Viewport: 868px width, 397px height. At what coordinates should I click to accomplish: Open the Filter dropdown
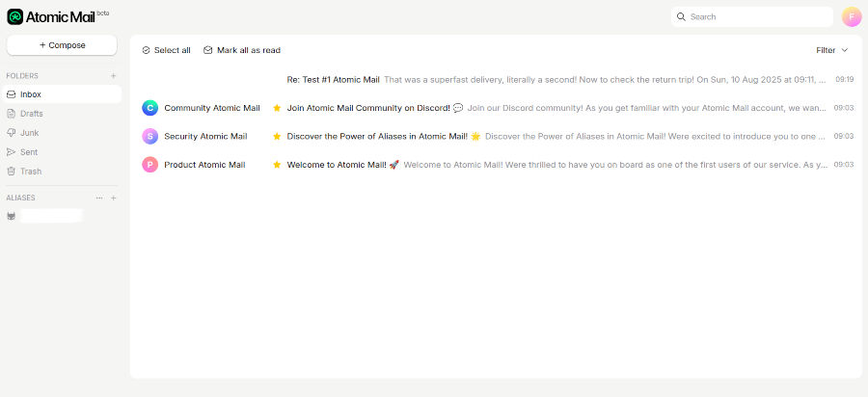click(x=832, y=50)
